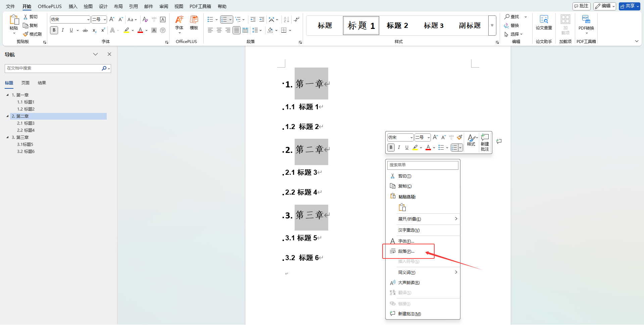Click the Character border icon (boxed A)
The width and height of the screenshot is (644, 325).
tap(163, 19)
